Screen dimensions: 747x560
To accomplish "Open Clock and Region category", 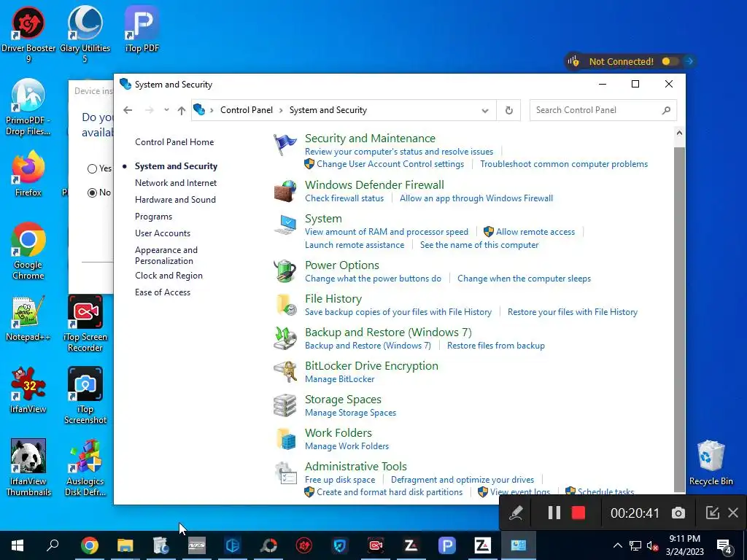I will (169, 276).
